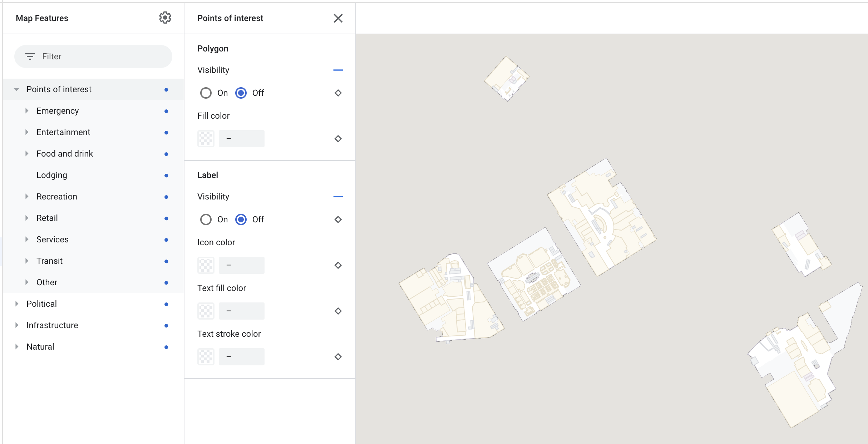
Task: Click blue dash next to Label Visibility
Action: coord(338,197)
